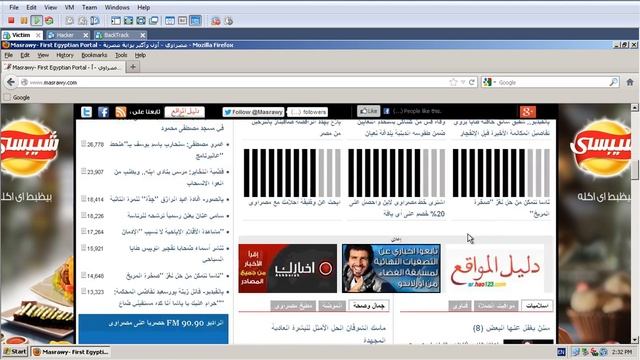The image size is (640, 360).
Task: Open the Google bookmark in bookmarks toolbar
Action: coord(17,98)
